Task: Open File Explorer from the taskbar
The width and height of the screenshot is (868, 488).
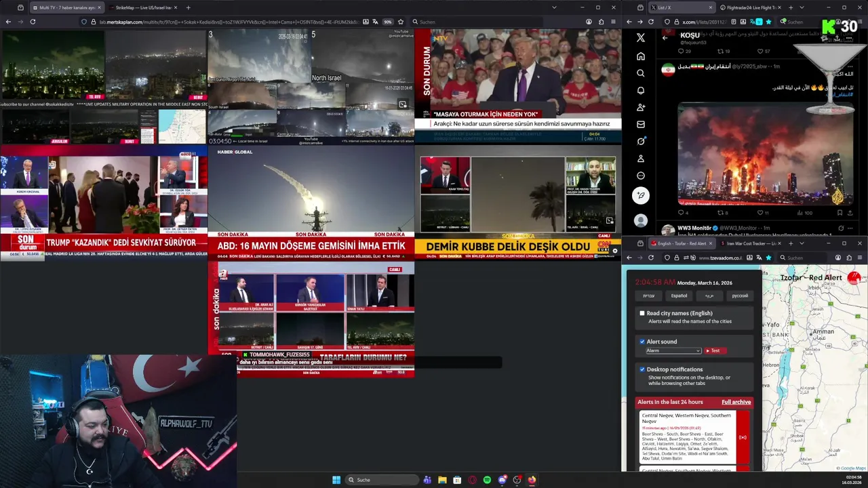Action: (442, 480)
